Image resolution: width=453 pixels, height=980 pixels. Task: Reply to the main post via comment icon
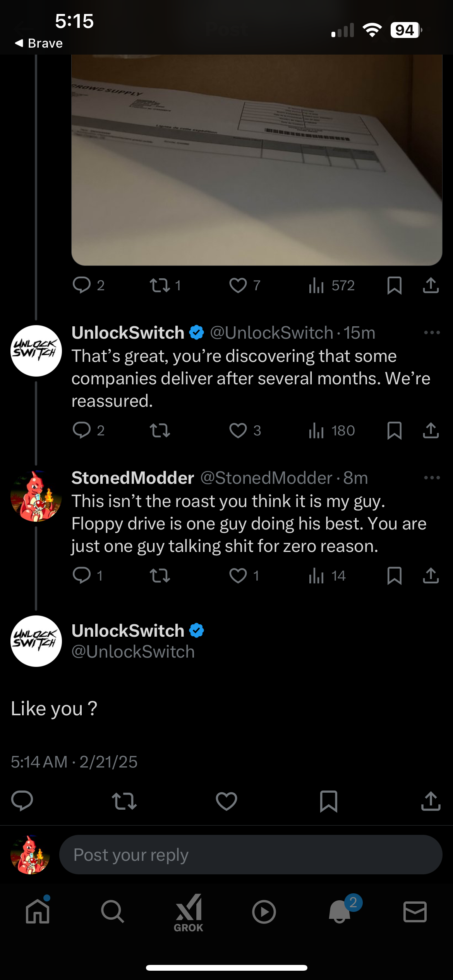[22, 801]
